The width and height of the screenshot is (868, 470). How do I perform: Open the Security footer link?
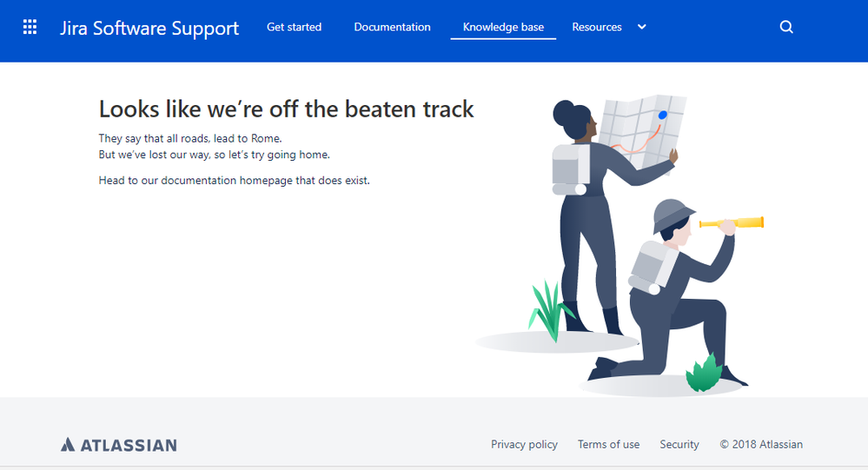click(x=679, y=445)
